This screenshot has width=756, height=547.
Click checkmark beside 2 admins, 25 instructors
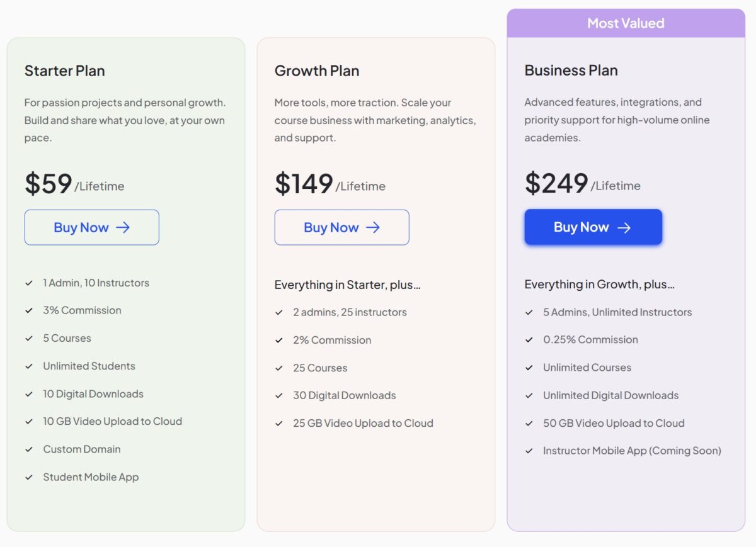279,312
